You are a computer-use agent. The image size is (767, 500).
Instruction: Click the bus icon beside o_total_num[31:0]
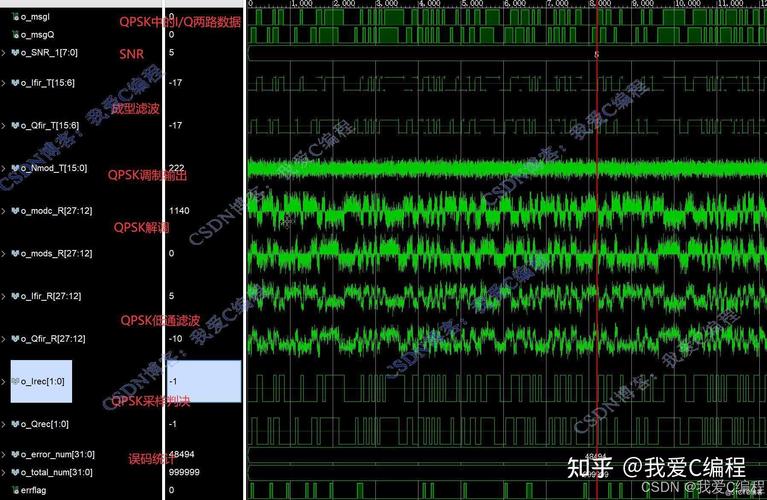[x=16, y=472]
